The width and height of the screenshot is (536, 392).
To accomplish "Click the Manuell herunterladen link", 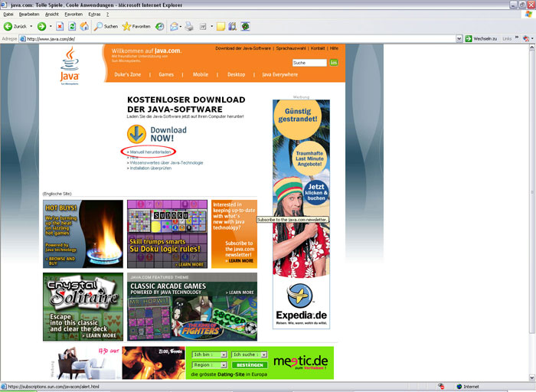I will click(x=150, y=152).
